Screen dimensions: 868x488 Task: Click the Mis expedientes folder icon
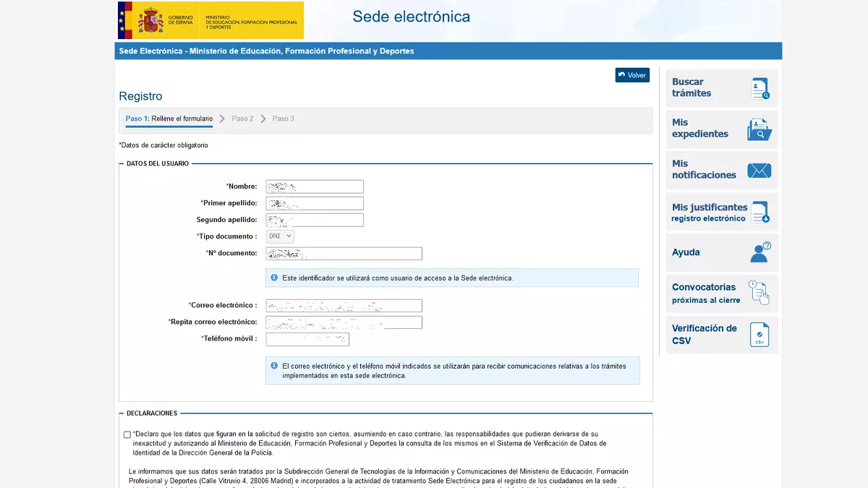click(x=759, y=129)
